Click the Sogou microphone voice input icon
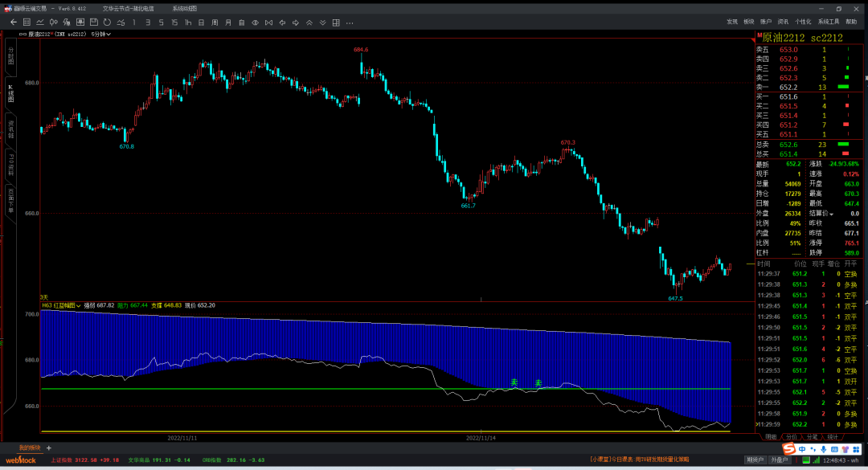Image resolution: width=868 pixels, height=470 pixels. (x=823, y=450)
